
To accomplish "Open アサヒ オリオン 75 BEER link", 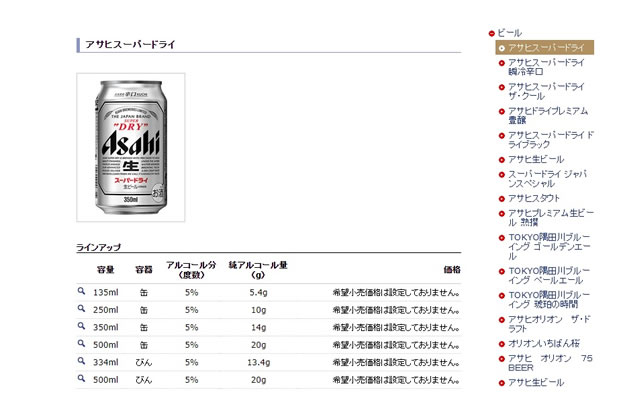I will (x=550, y=363).
